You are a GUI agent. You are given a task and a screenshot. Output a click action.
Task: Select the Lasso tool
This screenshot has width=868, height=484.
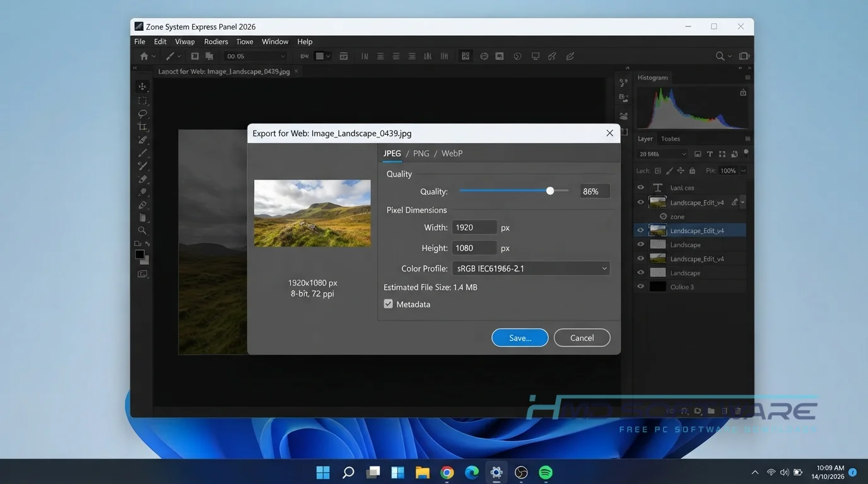[x=142, y=114]
